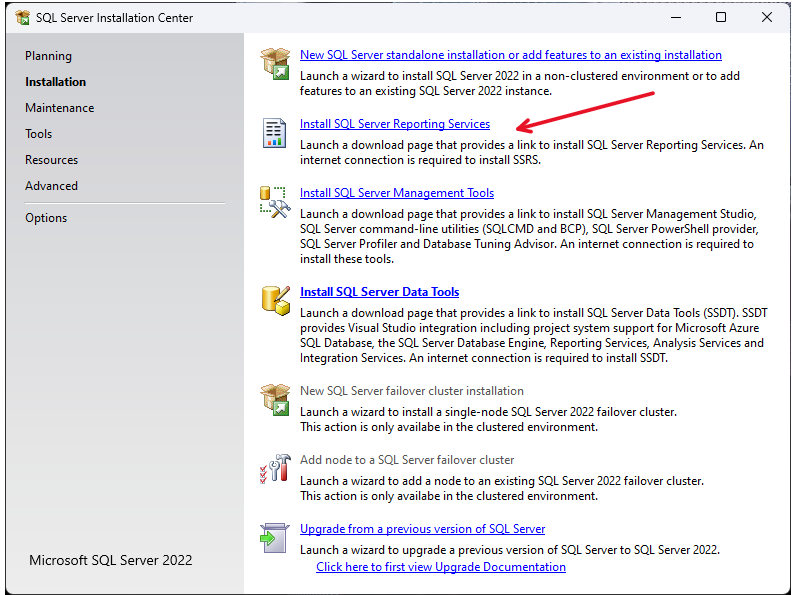Click the Management Tools hammer icon

pos(275,202)
